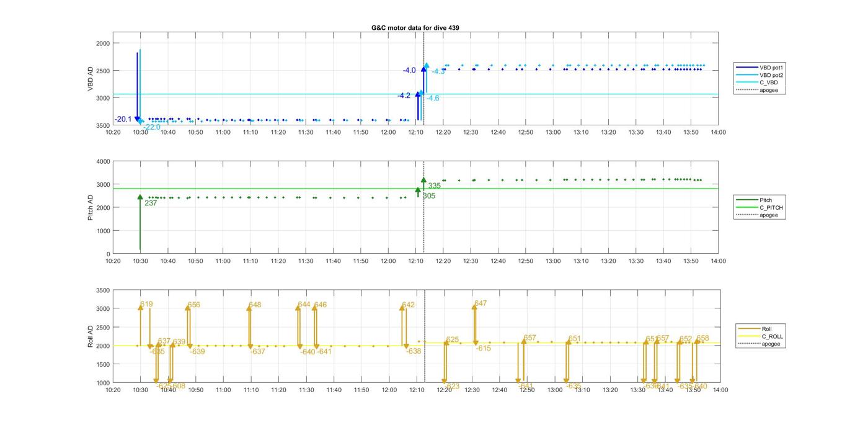Click the '-4.6' VBD annotation
The height and width of the screenshot is (430, 868).
point(433,98)
